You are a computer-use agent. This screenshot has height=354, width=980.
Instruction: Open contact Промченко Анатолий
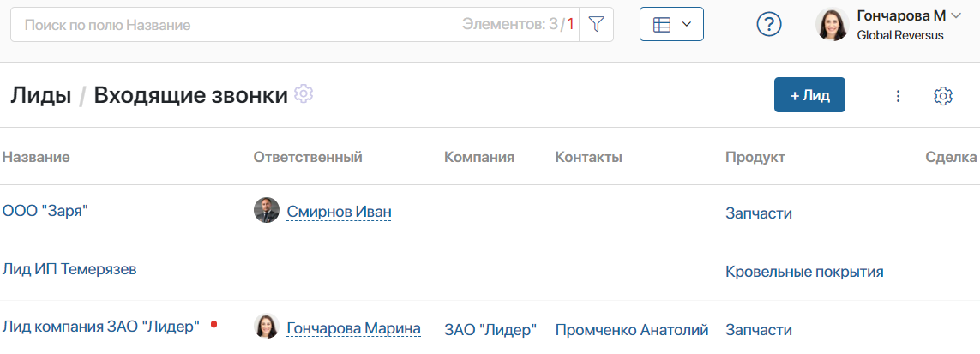(631, 330)
